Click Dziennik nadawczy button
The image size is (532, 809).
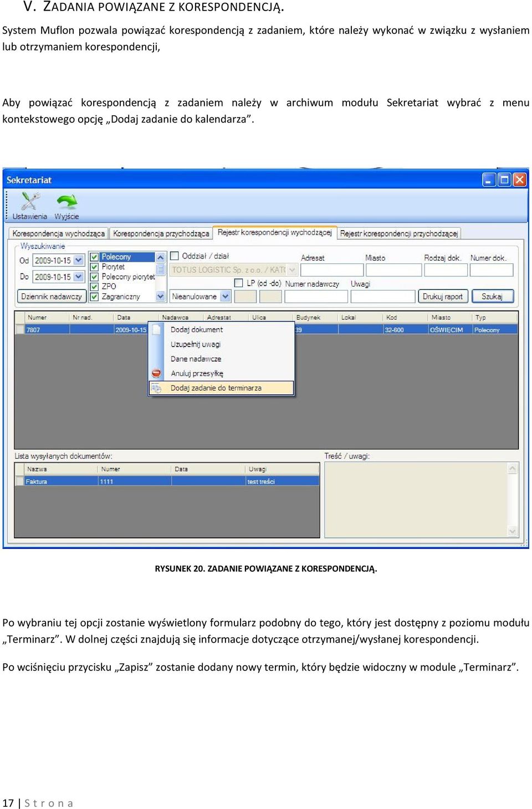point(52,297)
